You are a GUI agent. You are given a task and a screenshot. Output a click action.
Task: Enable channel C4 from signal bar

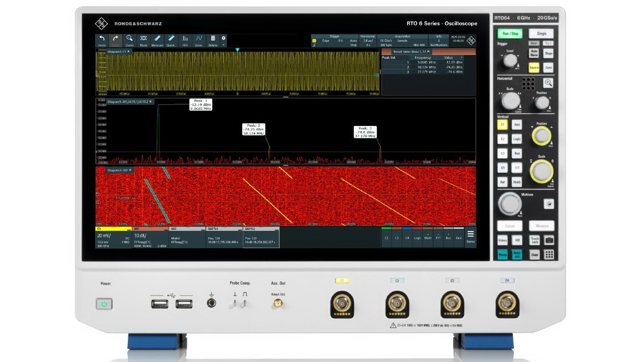click(x=407, y=238)
